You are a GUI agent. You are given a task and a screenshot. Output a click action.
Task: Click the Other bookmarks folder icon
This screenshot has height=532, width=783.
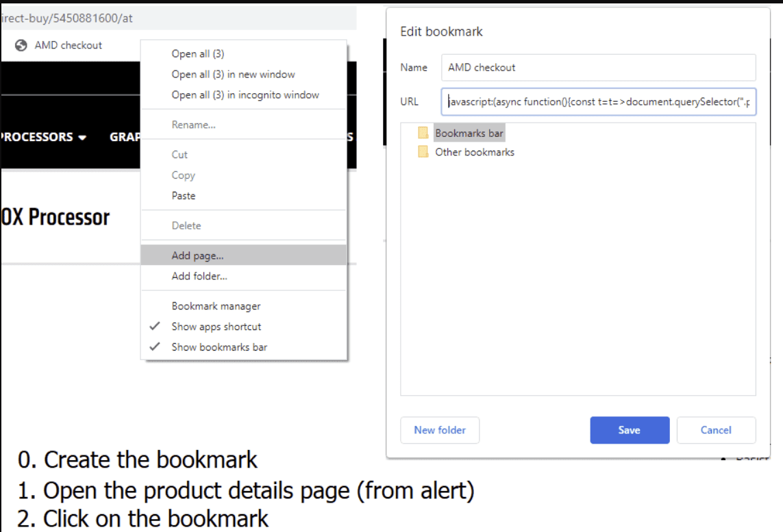tap(423, 152)
